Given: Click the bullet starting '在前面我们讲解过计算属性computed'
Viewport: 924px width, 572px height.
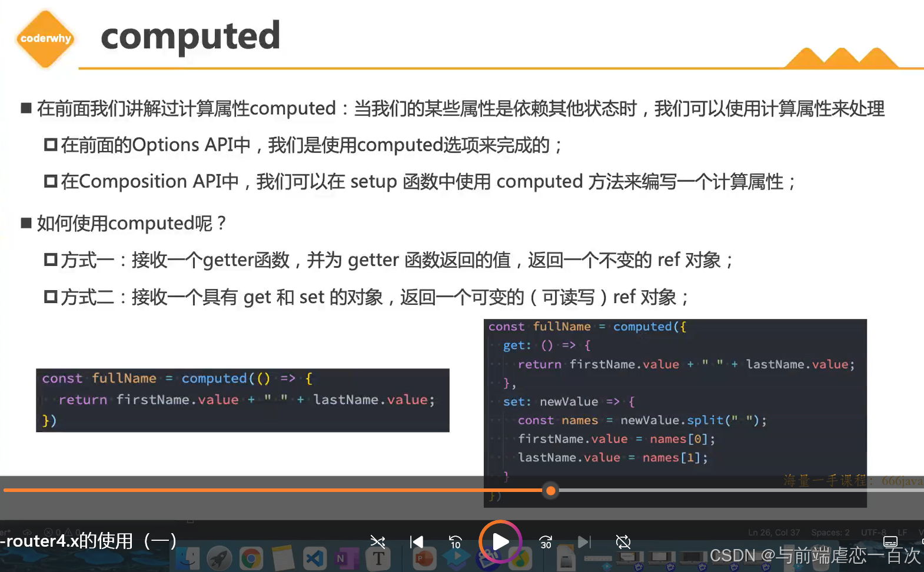Looking at the screenshot, I should [x=461, y=109].
